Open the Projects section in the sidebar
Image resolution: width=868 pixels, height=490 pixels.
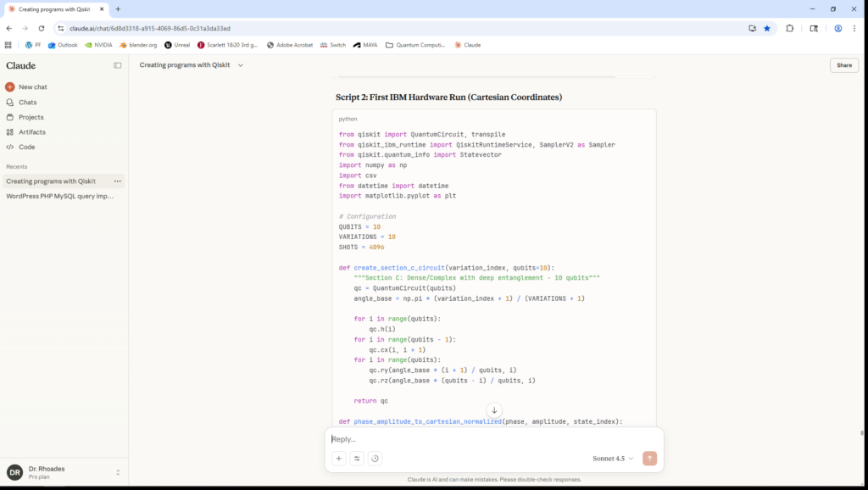31,117
